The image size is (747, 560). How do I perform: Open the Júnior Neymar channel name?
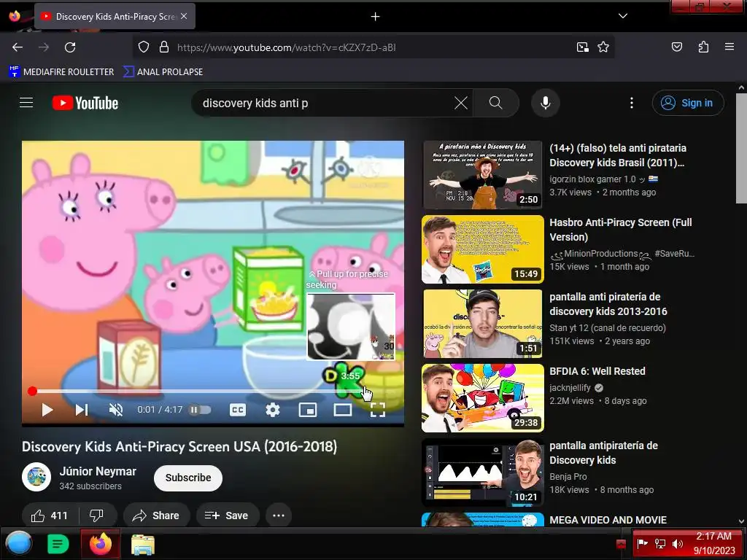(x=98, y=472)
